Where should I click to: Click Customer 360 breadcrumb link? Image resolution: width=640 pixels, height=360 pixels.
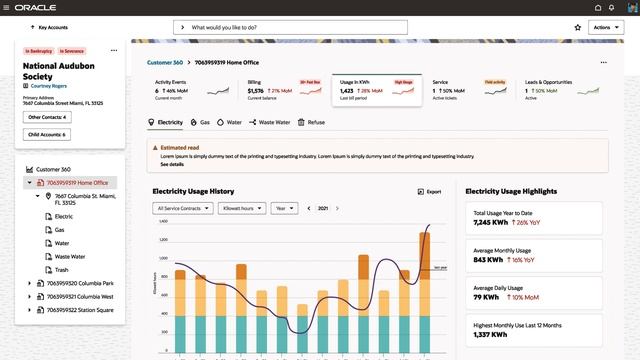[x=165, y=62]
